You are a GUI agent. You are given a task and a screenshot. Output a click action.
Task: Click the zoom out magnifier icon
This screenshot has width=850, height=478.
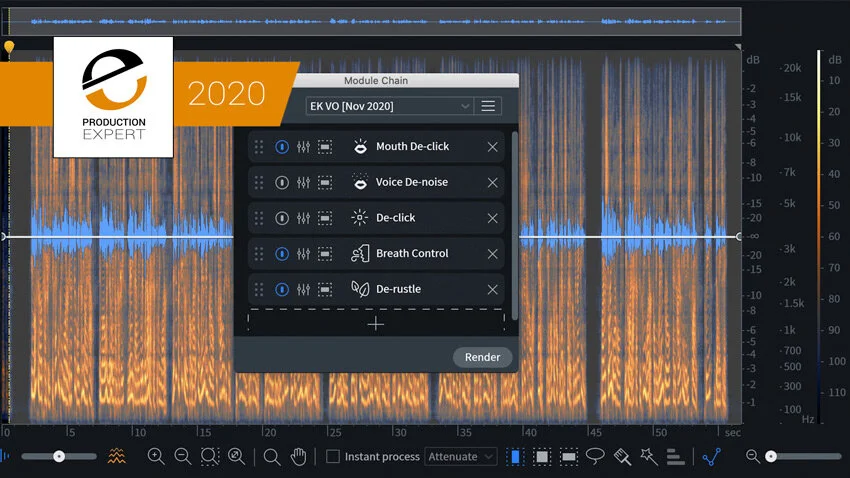[183, 456]
